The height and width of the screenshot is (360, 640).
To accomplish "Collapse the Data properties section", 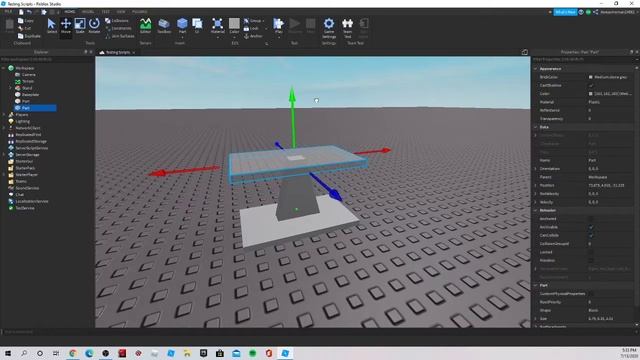I will [536, 127].
